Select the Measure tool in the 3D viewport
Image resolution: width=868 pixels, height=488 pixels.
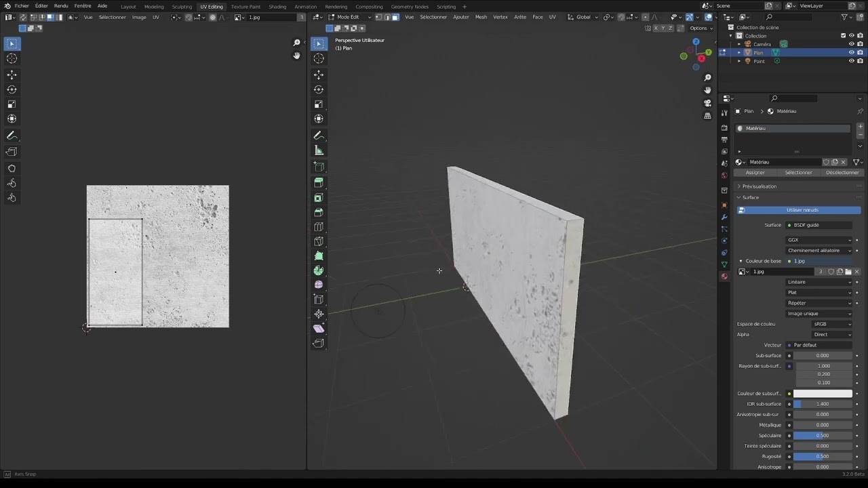click(319, 150)
